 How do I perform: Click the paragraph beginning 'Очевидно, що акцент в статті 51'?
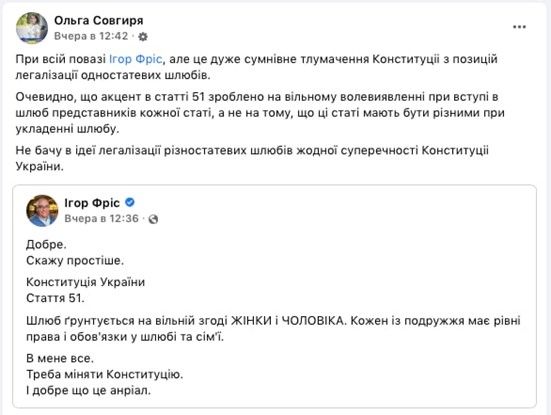point(260,113)
